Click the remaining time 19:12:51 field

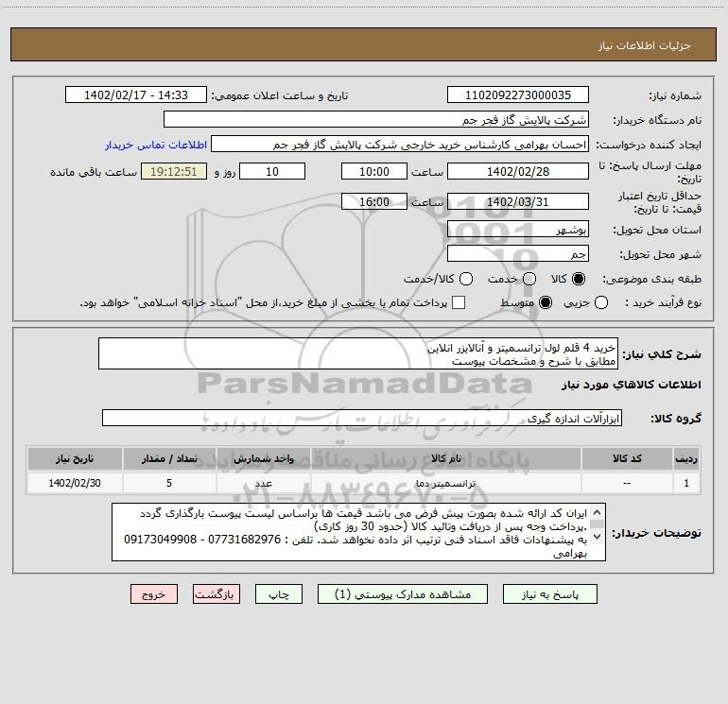[174, 171]
